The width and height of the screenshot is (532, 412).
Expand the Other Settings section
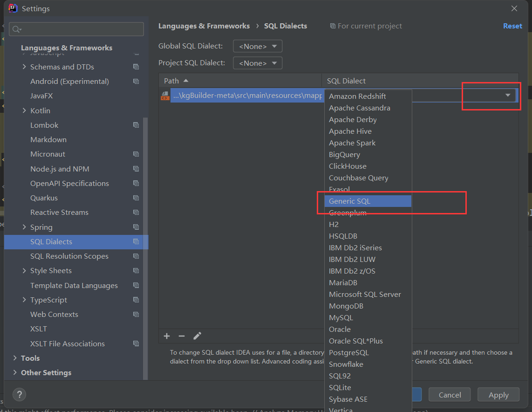15,373
